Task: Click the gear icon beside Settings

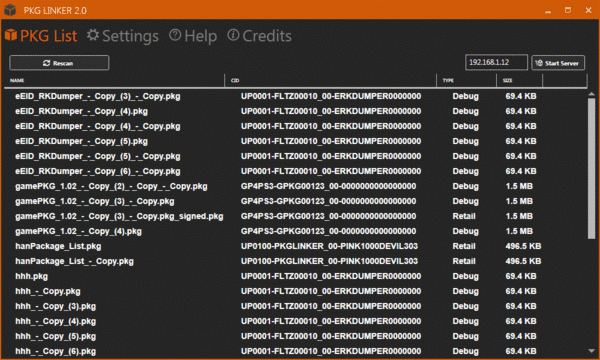Action: (93, 35)
